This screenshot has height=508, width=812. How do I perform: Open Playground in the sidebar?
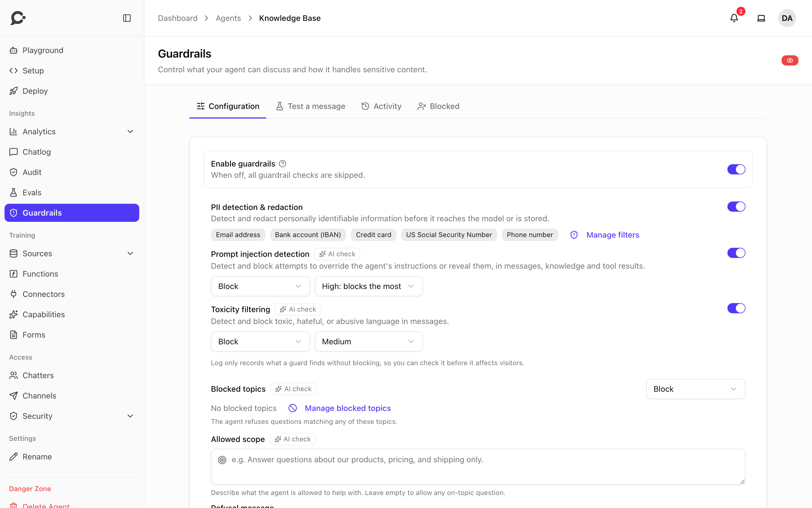72,51
